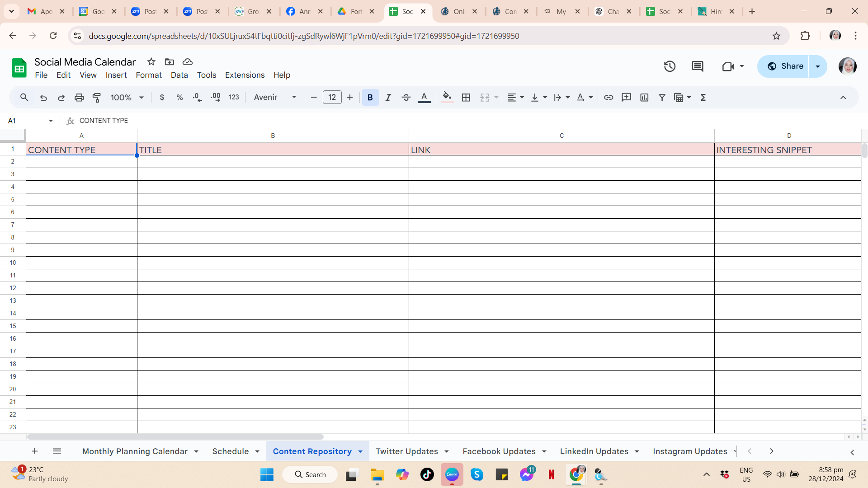The image size is (868, 488).
Task: Click the add new sheet plus button
Action: click(x=35, y=451)
